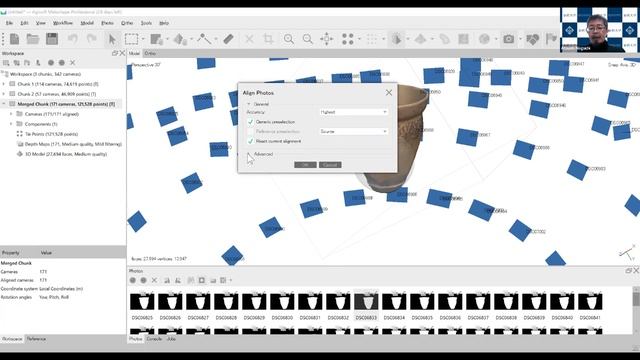Image resolution: width=640 pixels, height=360 pixels.
Task: Switch to the Ortho view tab
Action: click(x=150, y=53)
